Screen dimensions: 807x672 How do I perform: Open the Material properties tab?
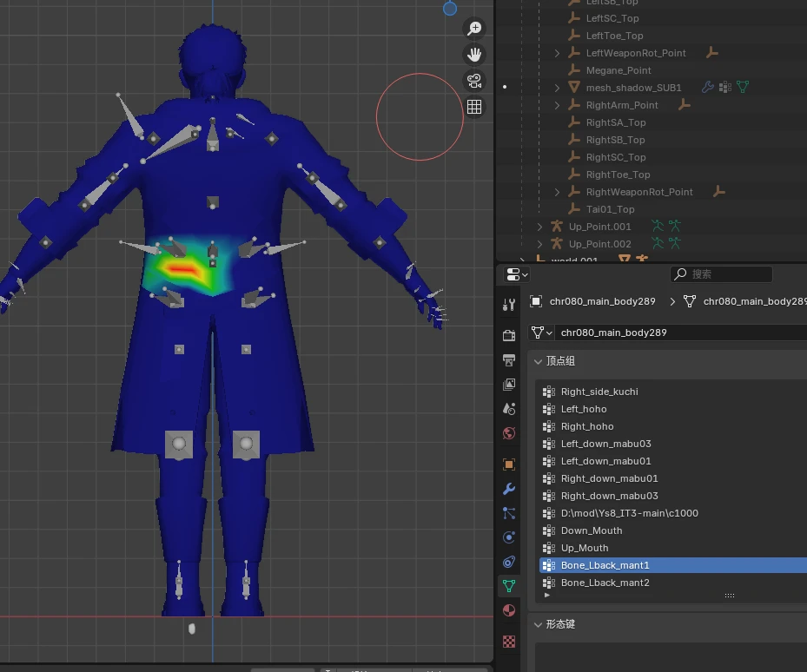point(509,610)
